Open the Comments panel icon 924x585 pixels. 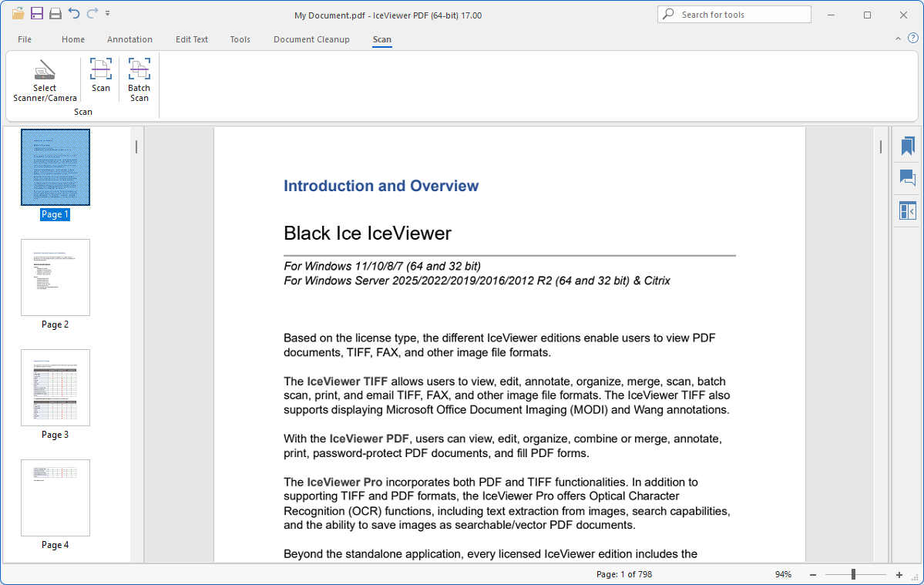point(907,178)
